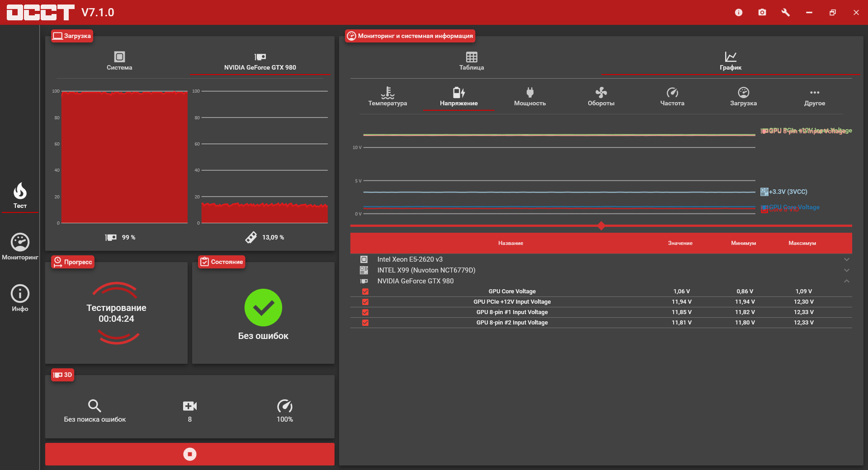Click the Значение column header
The width and height of the screenshot is (868, 470).
tap(680, 243)
